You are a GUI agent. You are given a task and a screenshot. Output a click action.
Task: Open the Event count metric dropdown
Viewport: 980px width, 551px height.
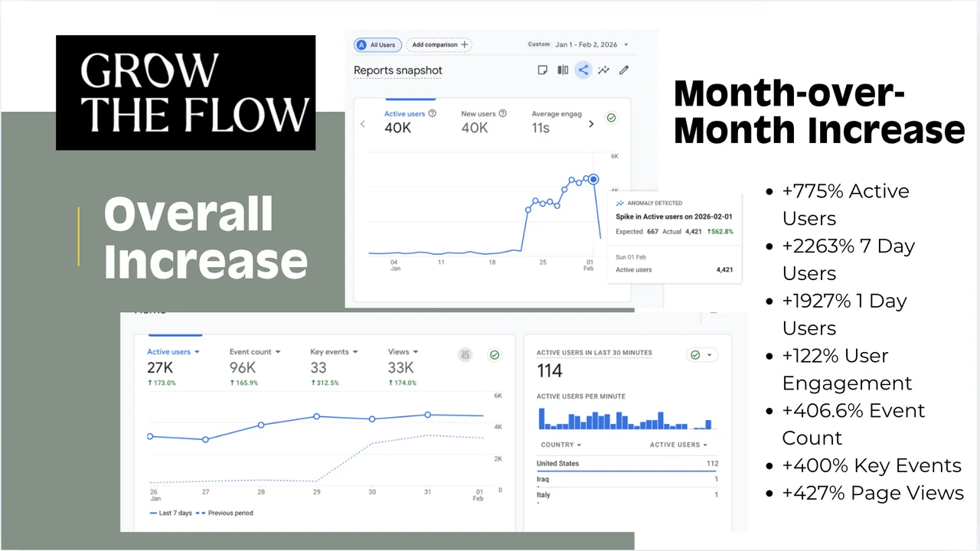255,352
